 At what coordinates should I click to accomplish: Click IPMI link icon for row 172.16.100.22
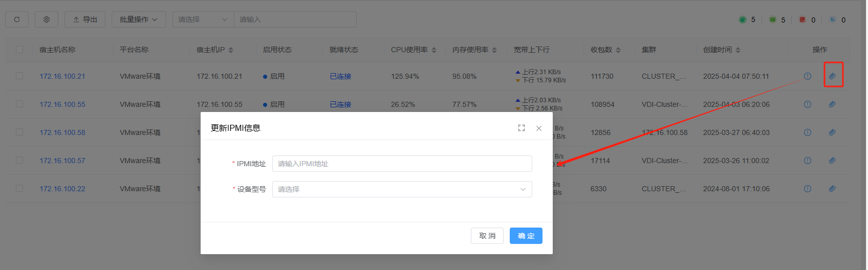[832, 189]
